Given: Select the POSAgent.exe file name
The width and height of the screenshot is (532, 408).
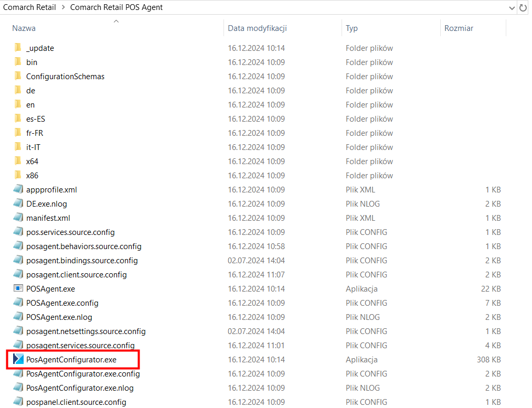Looking at the screenshot, I should [x=50, y=288].
